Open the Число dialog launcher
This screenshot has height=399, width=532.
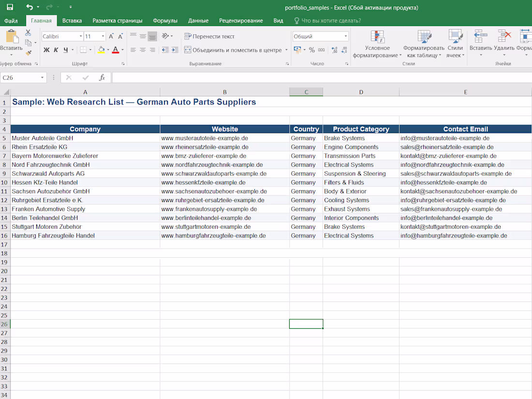pos(346,64)
